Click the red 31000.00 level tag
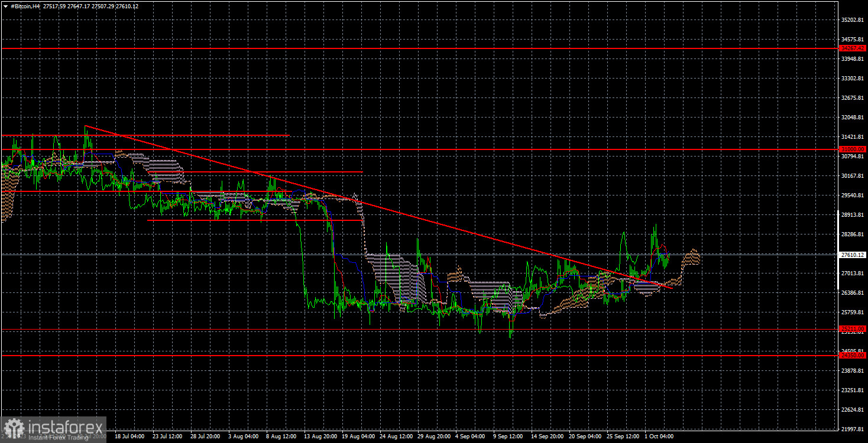 (853, 149)
